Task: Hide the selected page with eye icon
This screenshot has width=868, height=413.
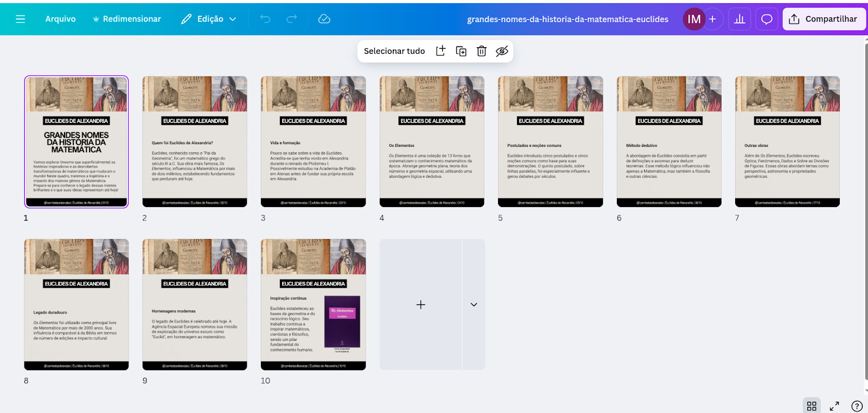Action: coord(502,51)
